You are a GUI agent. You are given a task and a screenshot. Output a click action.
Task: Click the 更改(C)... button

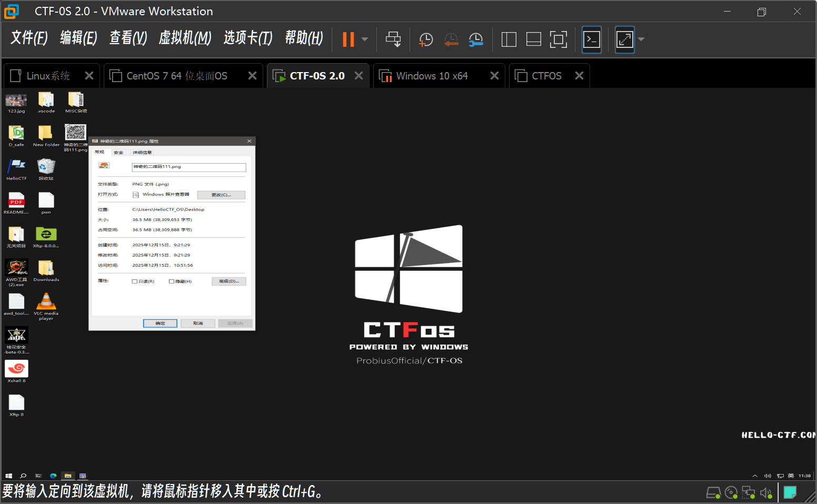click(x=221, y=195)
